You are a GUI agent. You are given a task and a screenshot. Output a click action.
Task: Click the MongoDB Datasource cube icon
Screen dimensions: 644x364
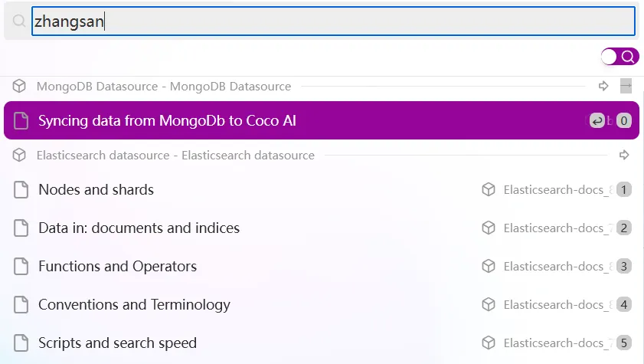19,87
